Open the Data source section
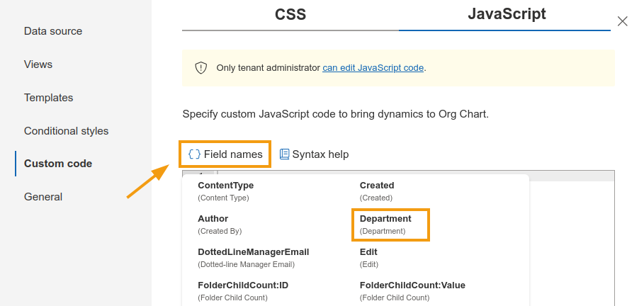Screen dimensions: 644x306 pos(53,30)
